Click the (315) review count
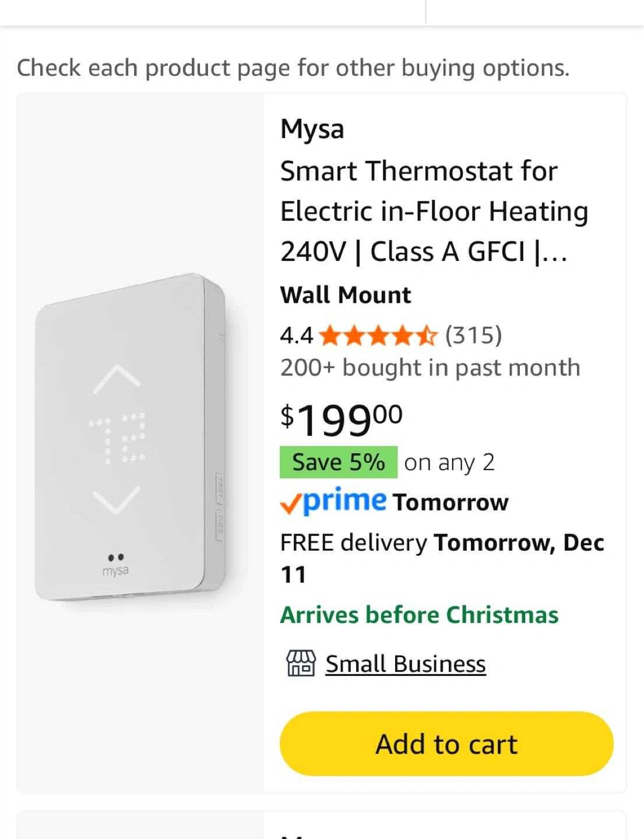Image resolution: width=644 pixels, height=839 pixels. 473,336
